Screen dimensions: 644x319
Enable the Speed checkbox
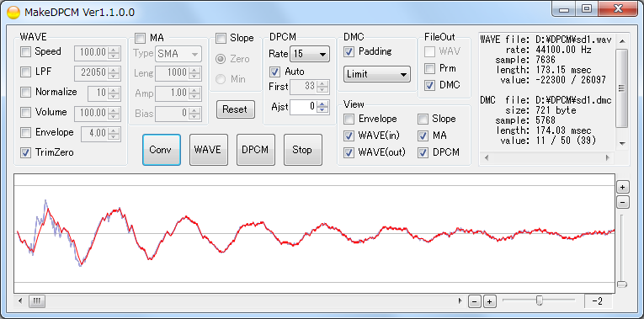(25, 51)
